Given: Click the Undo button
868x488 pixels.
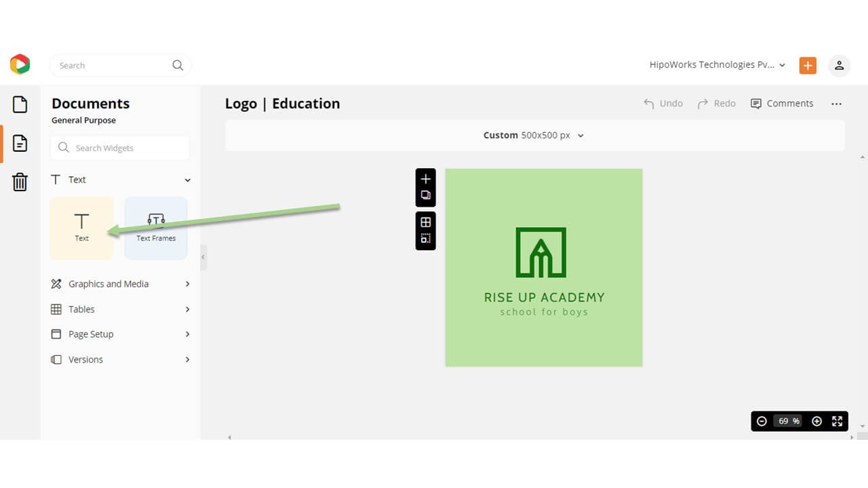Looking at the screenshot, I should click(x=663, y=103).
